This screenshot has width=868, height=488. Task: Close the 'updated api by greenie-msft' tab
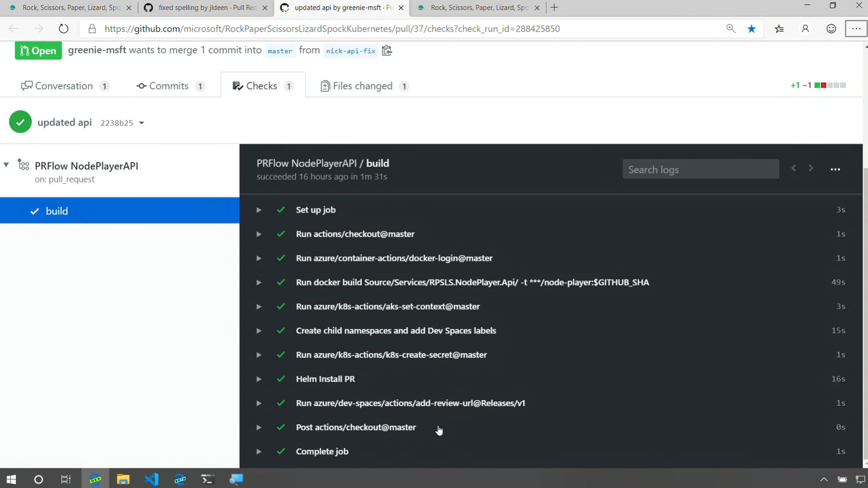pyautogui.click(x=401, y=8)
